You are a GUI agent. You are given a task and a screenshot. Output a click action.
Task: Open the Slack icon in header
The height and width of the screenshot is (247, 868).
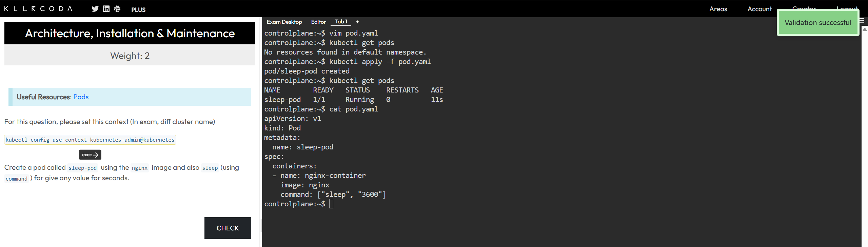(x=117, y=9)
